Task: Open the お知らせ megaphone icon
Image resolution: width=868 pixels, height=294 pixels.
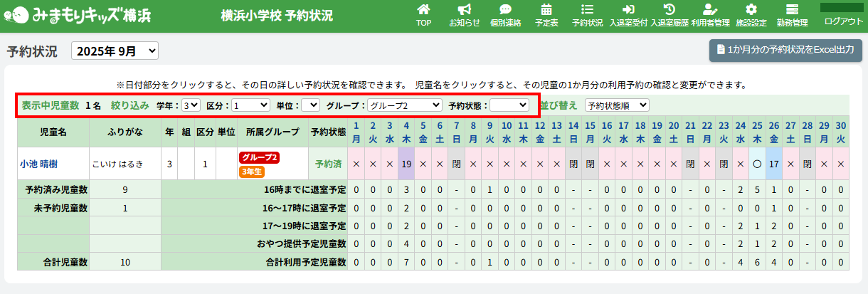Action: point(464,10)
